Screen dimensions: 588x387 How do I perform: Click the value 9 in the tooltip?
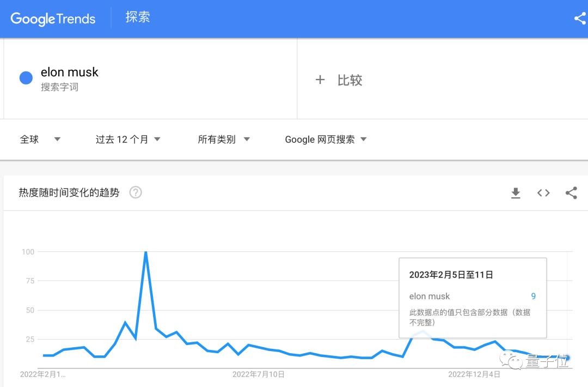tap(533, 296)
